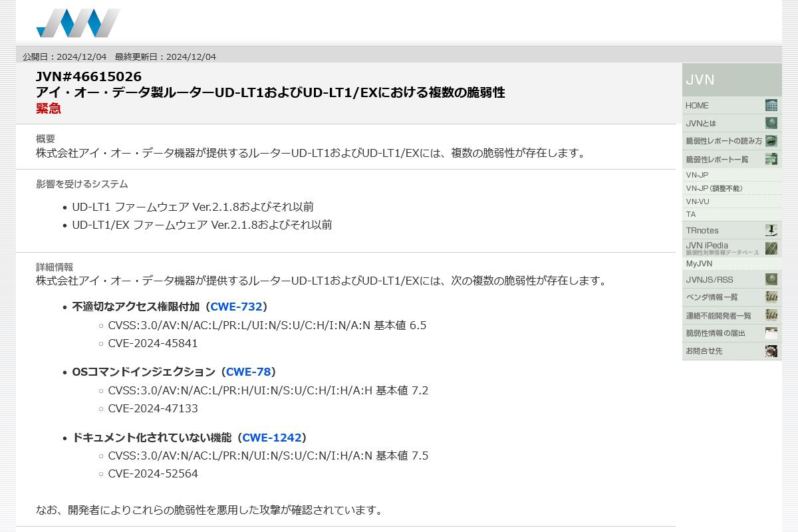The width and height of the screenshot is (798, 532).
Task: Click the 詳細情報 section heading
Action: 55,267
